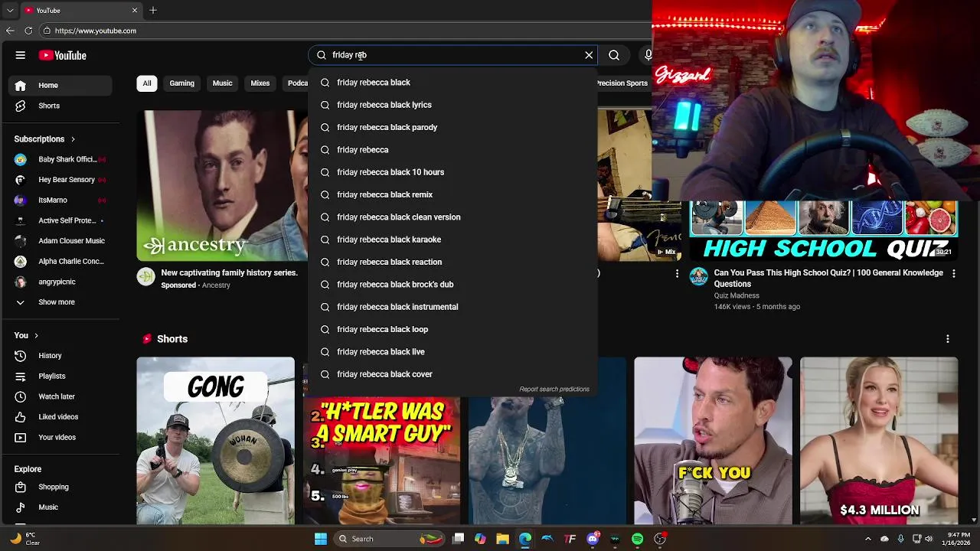Pick "friday rebecca black clean version"
Image resolution: width=980 pixels, height=551 pixels.
pos(452,217)
